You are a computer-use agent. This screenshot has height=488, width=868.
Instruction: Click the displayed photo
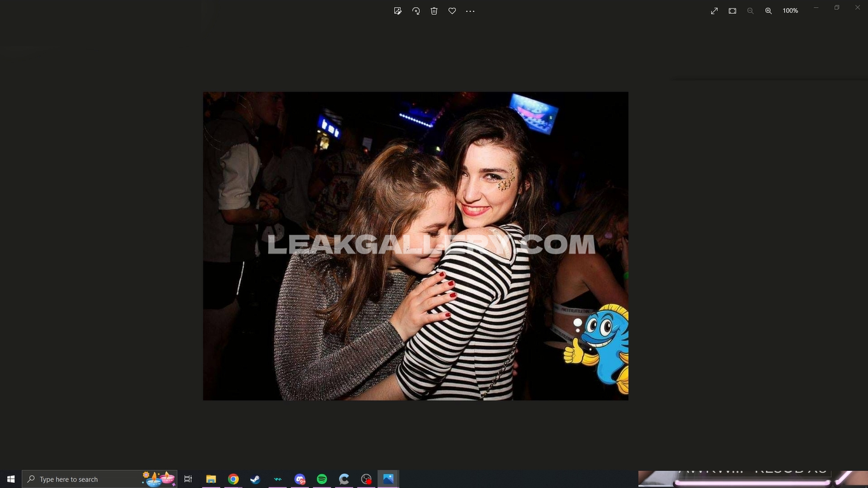tap(416, 246)
